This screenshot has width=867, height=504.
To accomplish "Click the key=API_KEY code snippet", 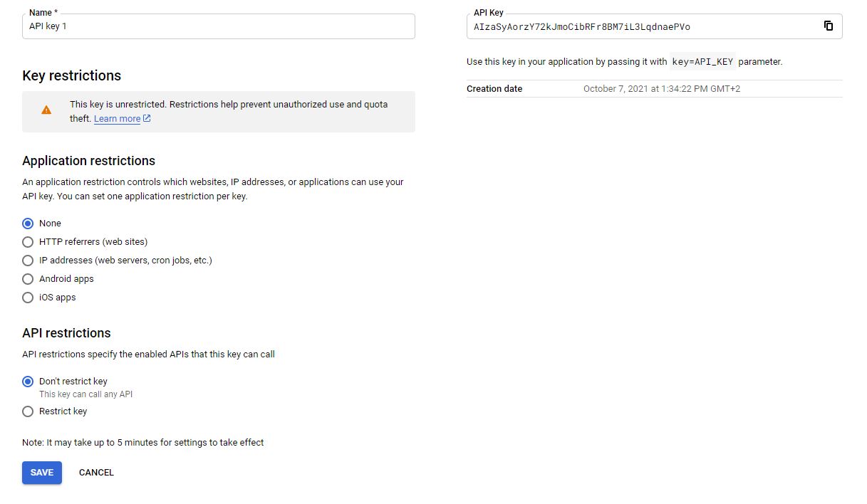I will pos(702,62).
